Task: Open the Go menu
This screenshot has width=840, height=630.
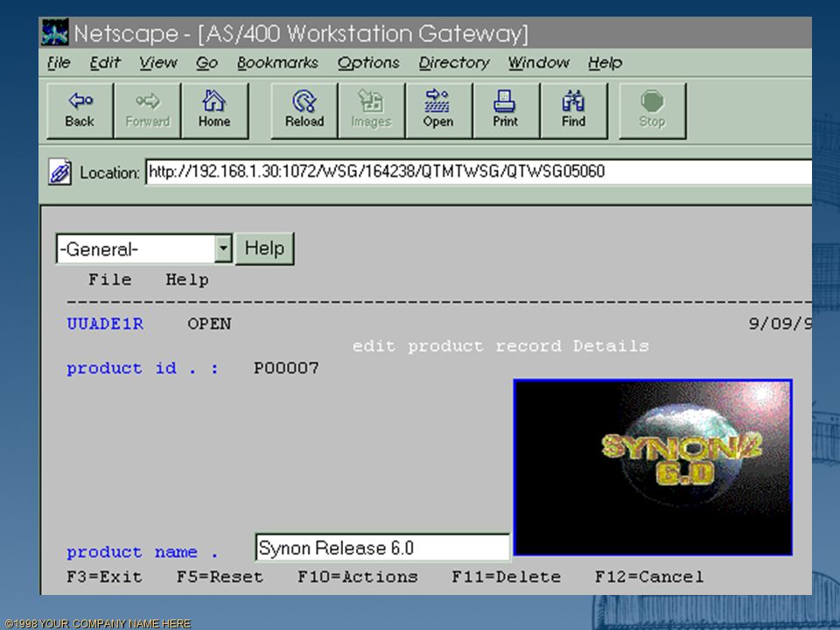Action: pyautogui.click(x=206, y=63)
